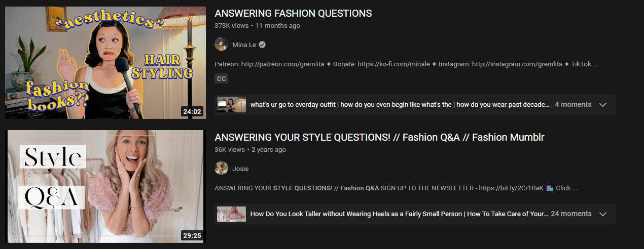The height and width of the screenshot is (249, 644).
Task: Go to Josie channel name
Action: click(x=240, y=169)
